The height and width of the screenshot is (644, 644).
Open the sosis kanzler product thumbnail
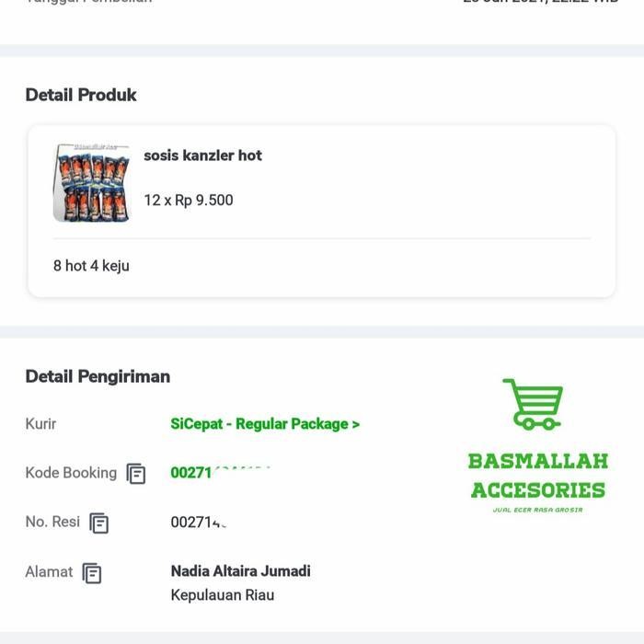click(x=91, y=182)
